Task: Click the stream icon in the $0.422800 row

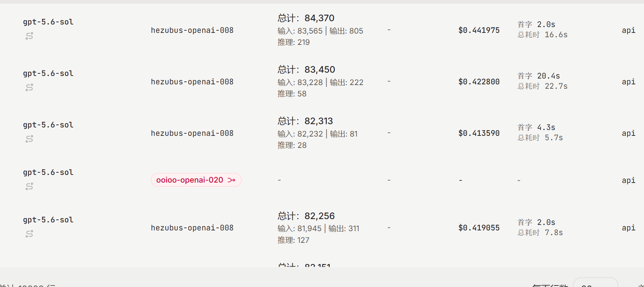Action: (x=29, y=87)
